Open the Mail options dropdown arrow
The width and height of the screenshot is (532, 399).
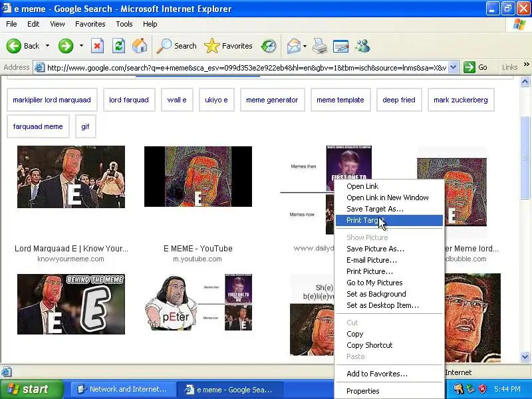pos(305,46)
